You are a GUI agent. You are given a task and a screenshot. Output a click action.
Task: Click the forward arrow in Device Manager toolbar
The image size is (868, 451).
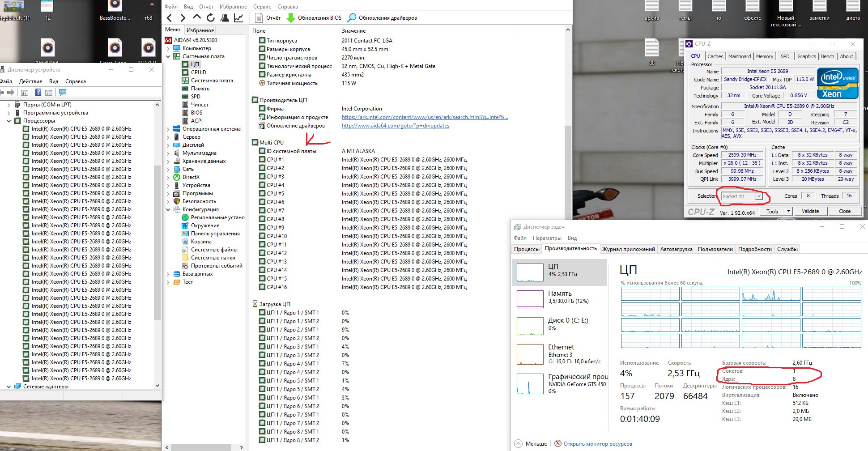11,93
